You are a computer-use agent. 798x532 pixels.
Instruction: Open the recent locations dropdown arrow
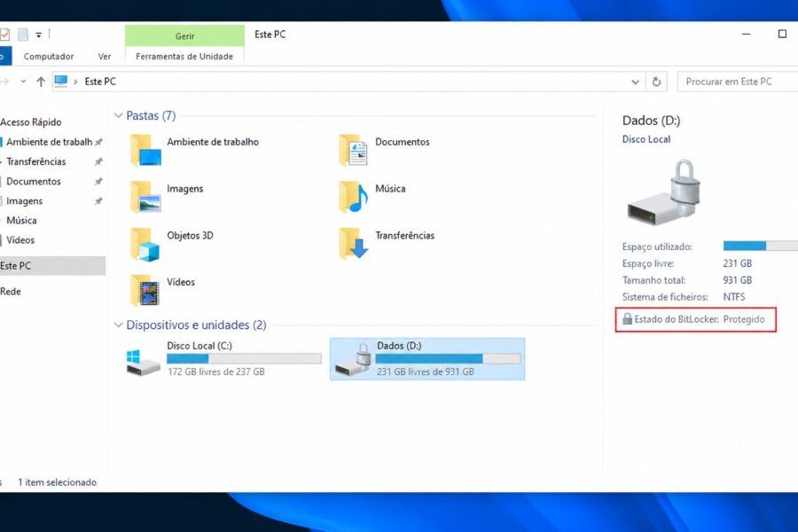(23, 82)
